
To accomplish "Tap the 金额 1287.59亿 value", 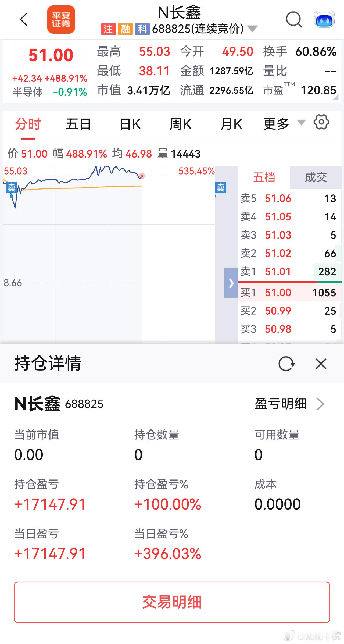I will pyautogui.click(x=231, y=71).
